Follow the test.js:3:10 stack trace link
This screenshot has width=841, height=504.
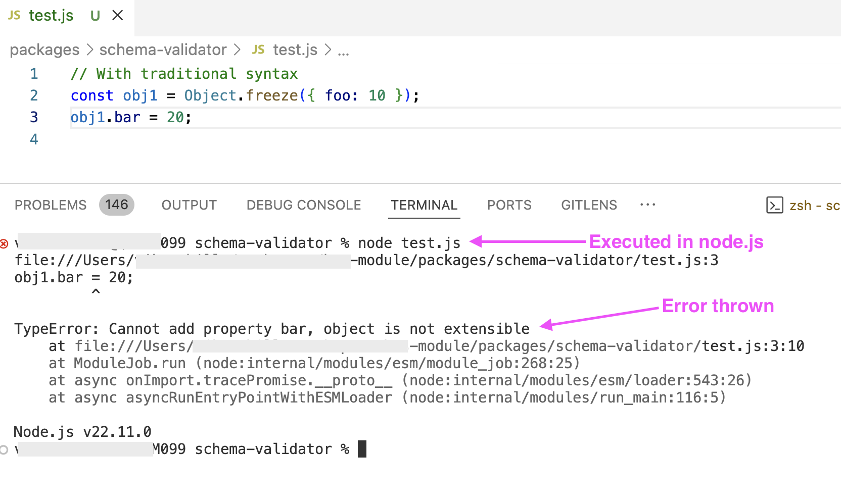(x=752, y=346)
